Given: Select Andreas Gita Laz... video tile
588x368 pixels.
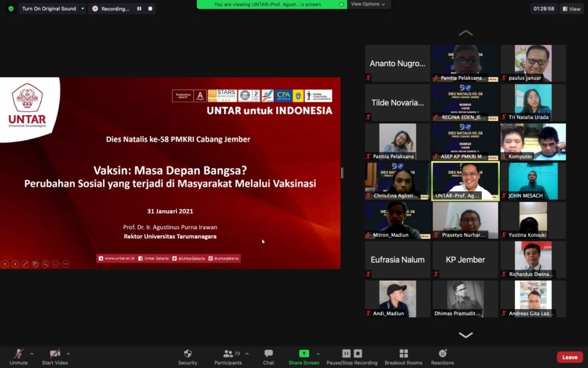Looking at the screenshot, I should [x=533, y=299].
